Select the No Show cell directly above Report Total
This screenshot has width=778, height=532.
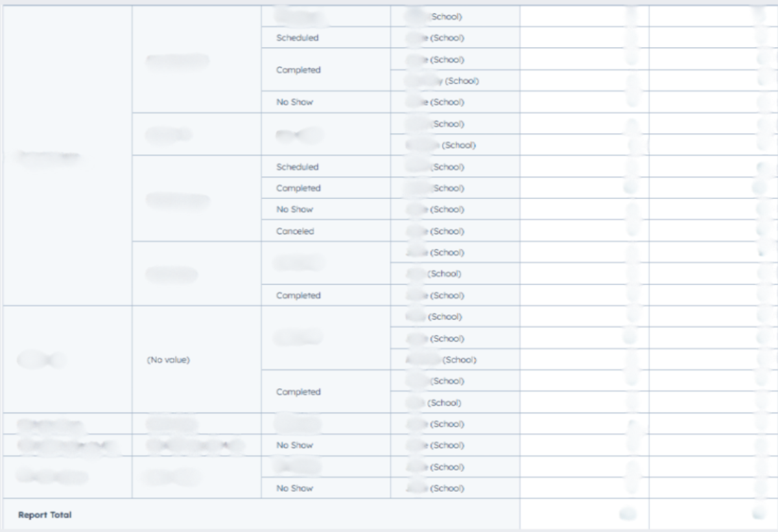(x=294, y=488)
